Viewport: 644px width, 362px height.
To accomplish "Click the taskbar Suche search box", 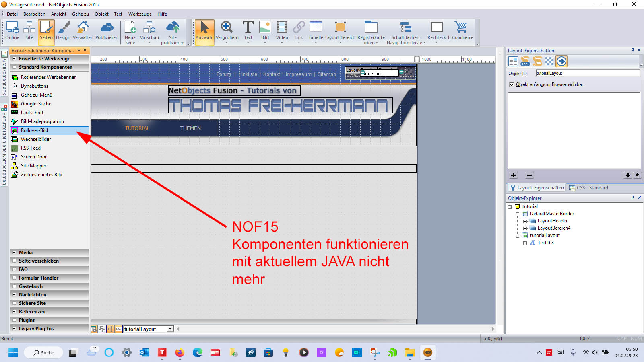I will 44,353.
